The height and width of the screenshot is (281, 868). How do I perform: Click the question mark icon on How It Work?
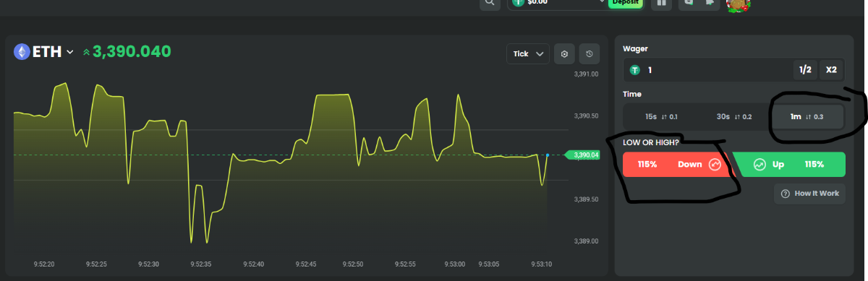pos(786,194)
